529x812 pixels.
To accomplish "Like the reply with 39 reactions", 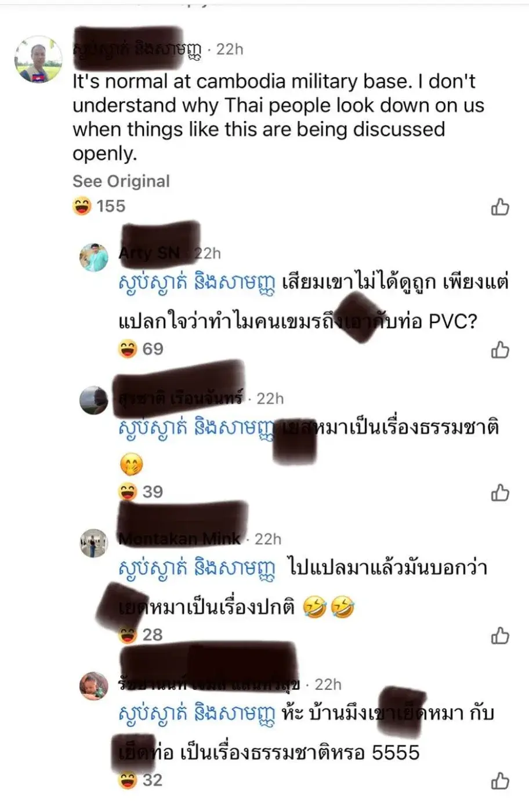I will pos(500,492).
